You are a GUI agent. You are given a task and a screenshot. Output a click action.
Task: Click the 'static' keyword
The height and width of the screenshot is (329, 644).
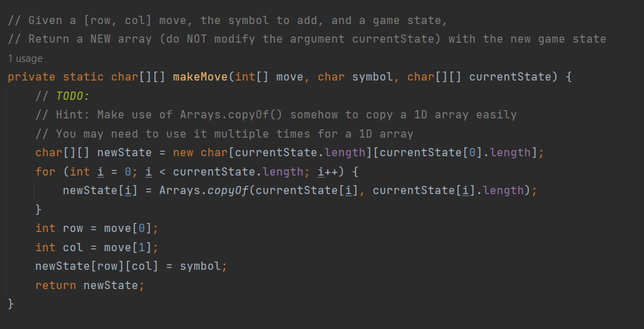pos(83,76)
